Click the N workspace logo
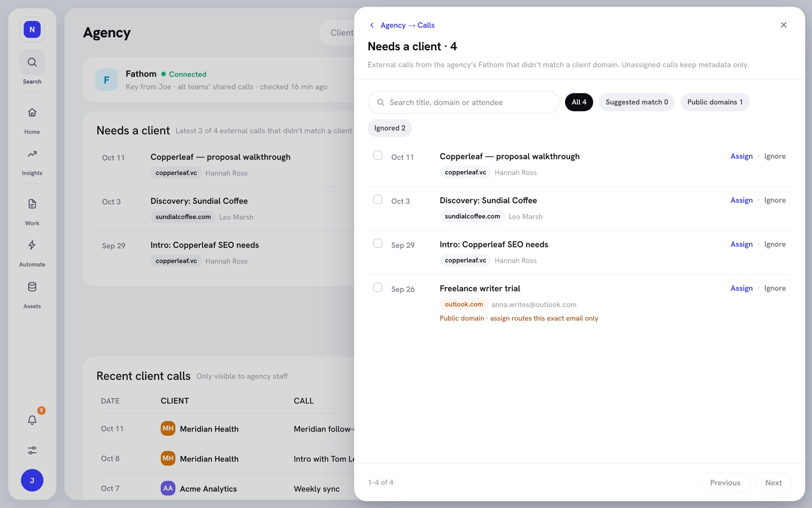This screenshot has width=812, height=508. coord(32,29)
